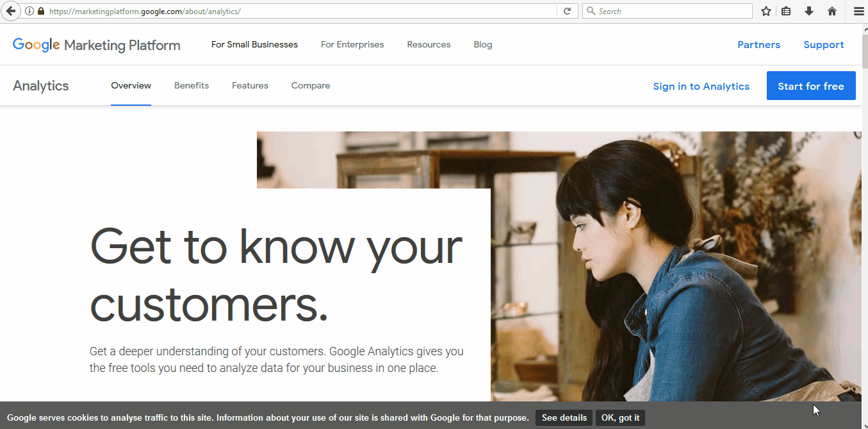The height and width of the screenshot is (429, 868).
Task: Click the 'Get to know your customers.' headline
Action: click(x=276, y=274)
